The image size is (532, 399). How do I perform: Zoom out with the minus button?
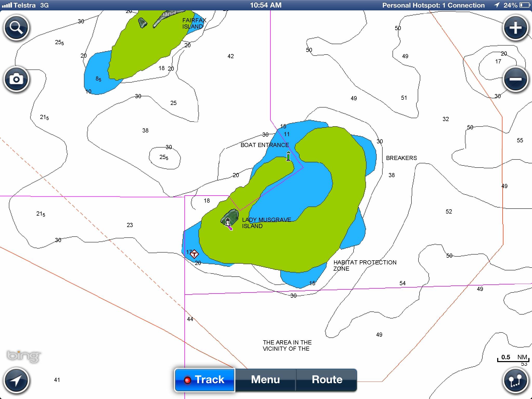tap(515, 79)
